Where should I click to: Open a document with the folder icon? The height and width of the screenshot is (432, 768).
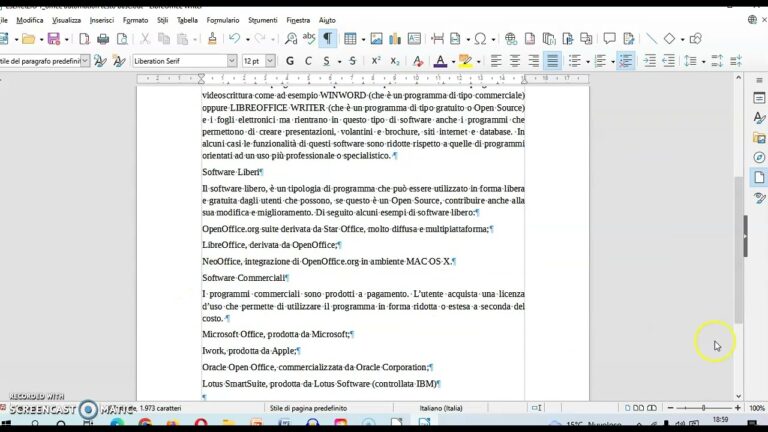[x=28, y=39]
